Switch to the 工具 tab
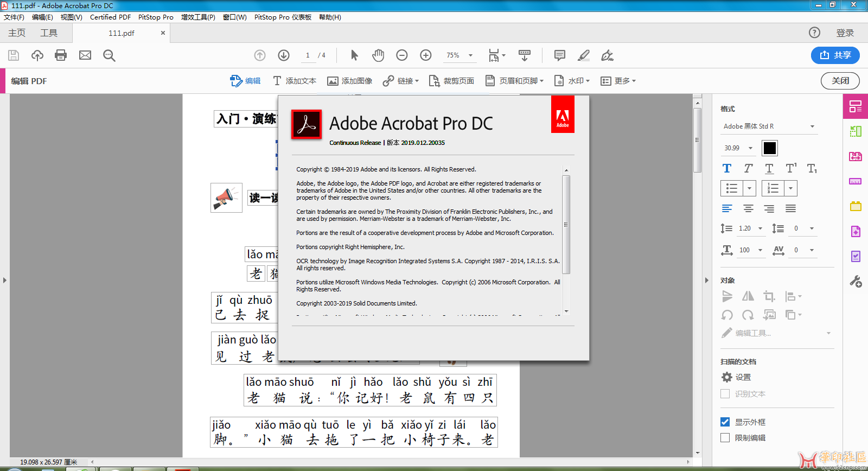 pyautogui.click(x=49, y=33)
